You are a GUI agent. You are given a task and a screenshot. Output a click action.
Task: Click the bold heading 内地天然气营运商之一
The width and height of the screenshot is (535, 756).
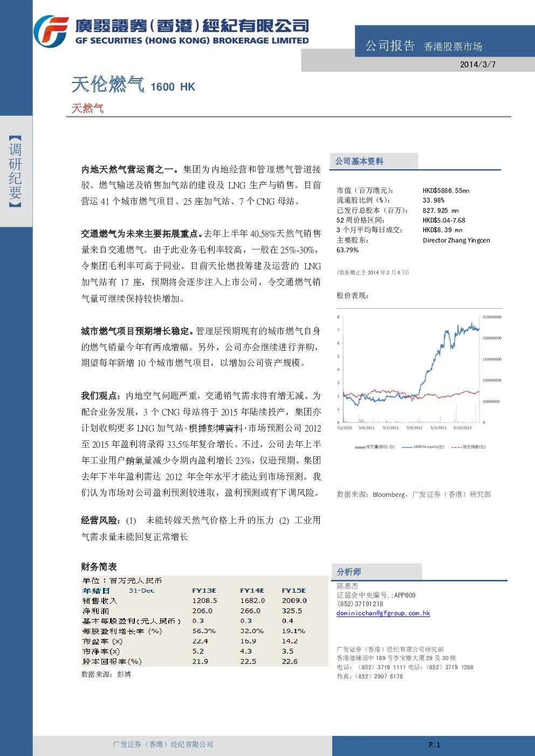click(x=129, y=169)
